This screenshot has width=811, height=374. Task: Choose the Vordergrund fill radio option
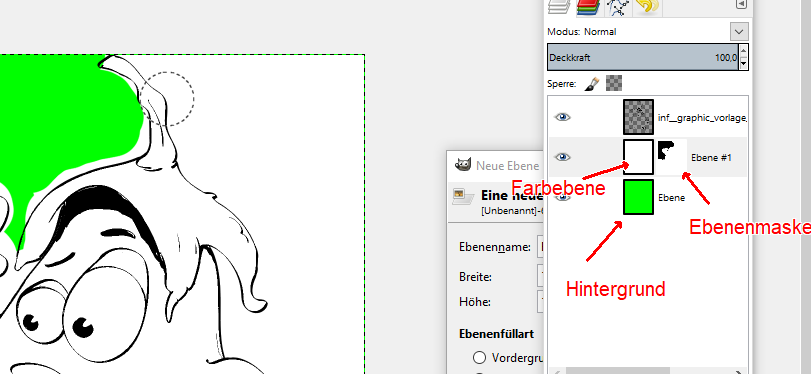(479, 357)
